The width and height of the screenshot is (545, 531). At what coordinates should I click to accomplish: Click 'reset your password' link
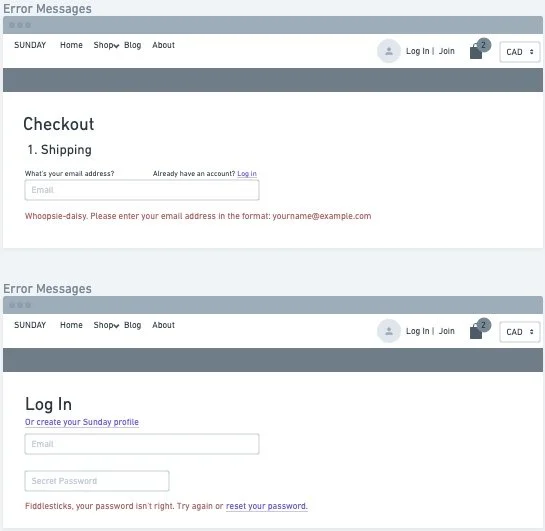[267, 506]
